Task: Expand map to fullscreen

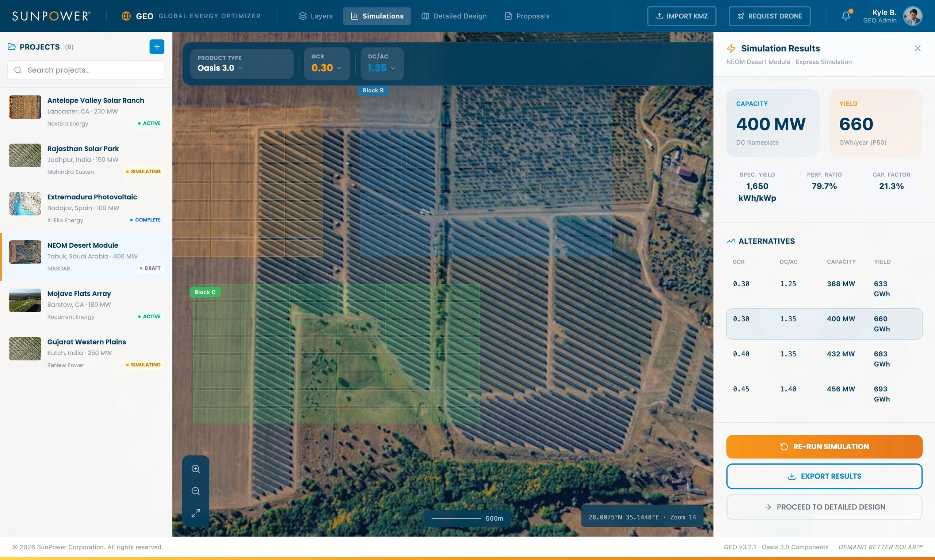Action: tap(196, 513)
